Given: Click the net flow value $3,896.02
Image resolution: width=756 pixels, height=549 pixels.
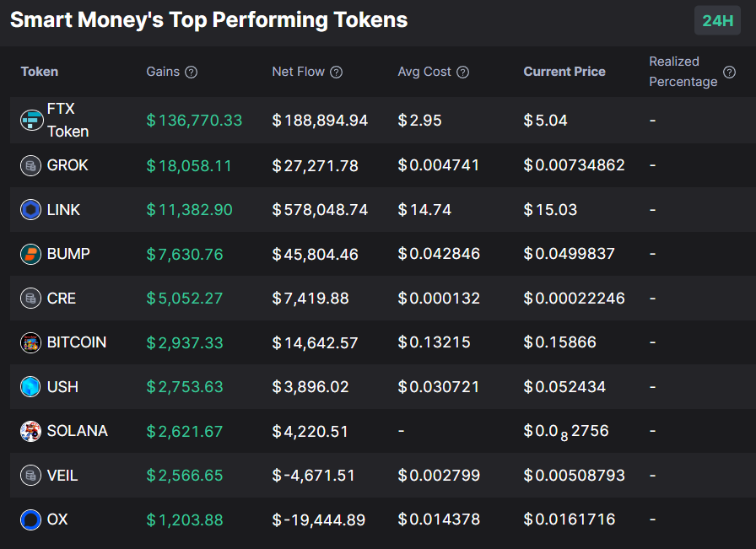Looking at the screenshot, I should (x=310, y=386).
